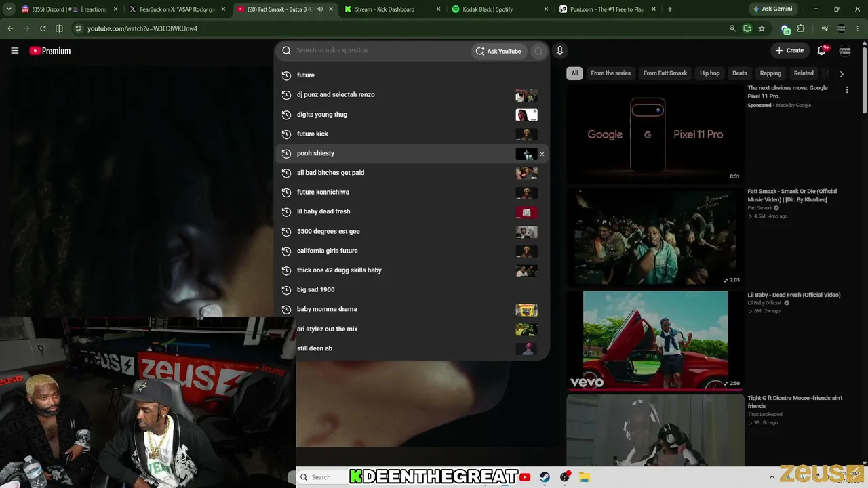Filter recommendations by 'Beats'
Screen dimensions: 868x488
[x=740, y=73]
